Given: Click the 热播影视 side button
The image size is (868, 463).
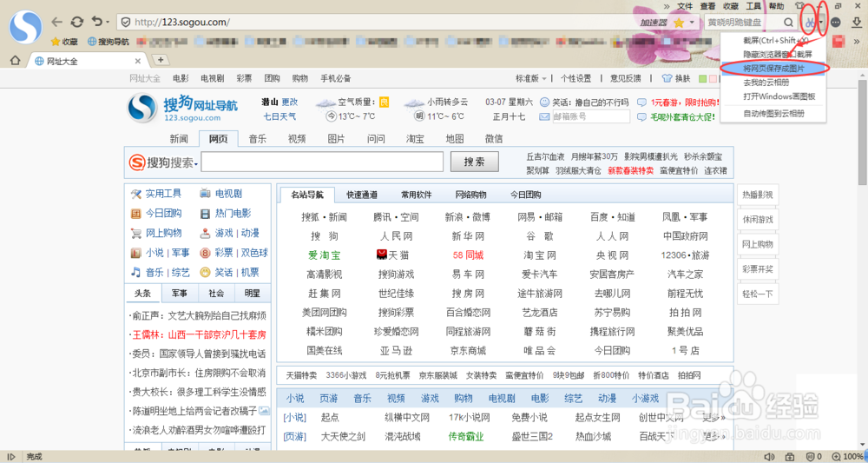Looking at the screenshot, I should click(x=758, y=195).
